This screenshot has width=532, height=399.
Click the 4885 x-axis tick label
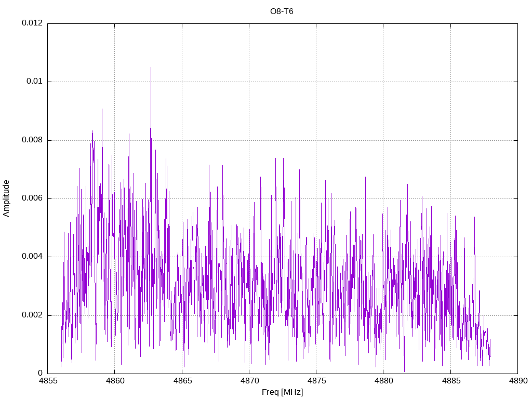coord(451,381)
